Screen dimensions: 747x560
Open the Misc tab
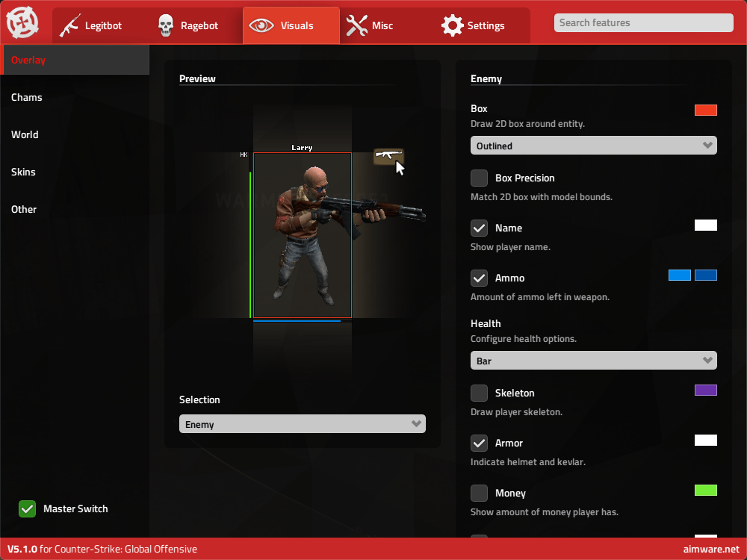pyautogui.click(x=387, y=25)
